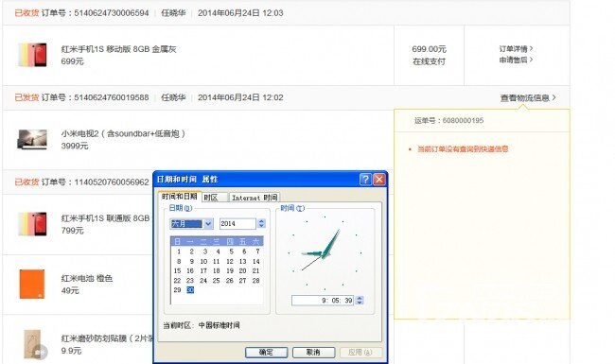Click the 确定 button
This screenshot has height=364, width=615.
point(266,353)
